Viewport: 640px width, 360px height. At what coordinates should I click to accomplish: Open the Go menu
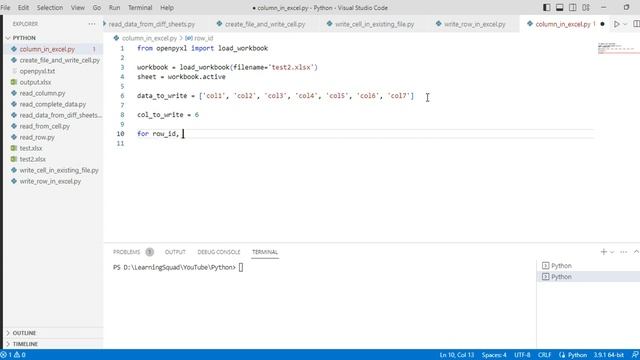[x=97, y=7]
